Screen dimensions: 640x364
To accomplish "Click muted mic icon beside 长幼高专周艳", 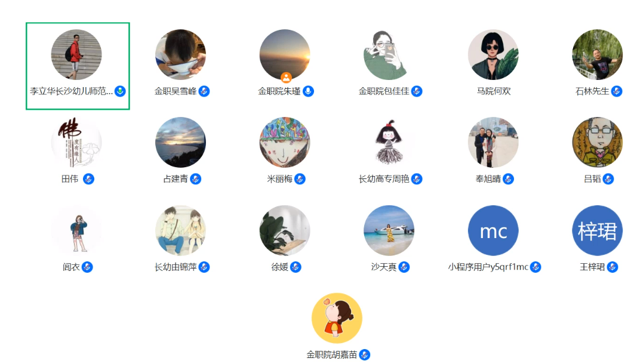I will click(x=417, y=179).
